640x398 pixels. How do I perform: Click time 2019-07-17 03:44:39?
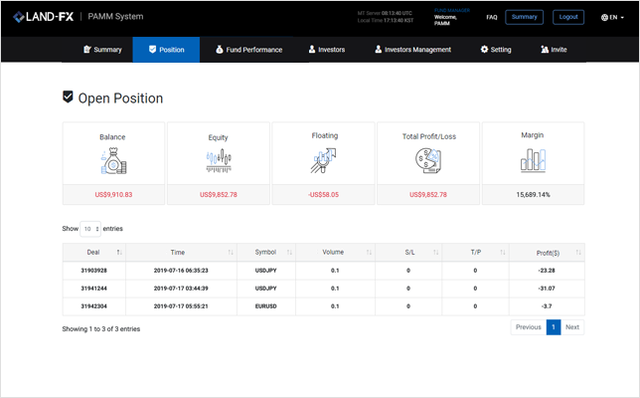181,289
